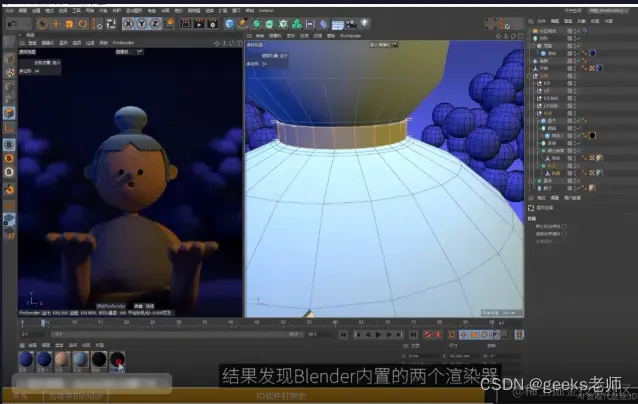Select the plain black material swatch
Viewport: 638px width, 404px height.
click(99, 361)
